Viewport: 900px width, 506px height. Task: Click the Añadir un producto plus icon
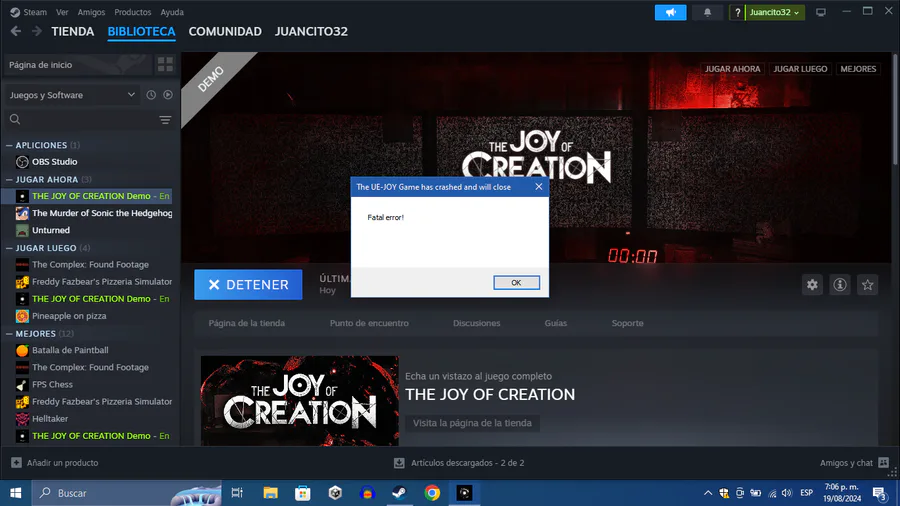(16, 462)
